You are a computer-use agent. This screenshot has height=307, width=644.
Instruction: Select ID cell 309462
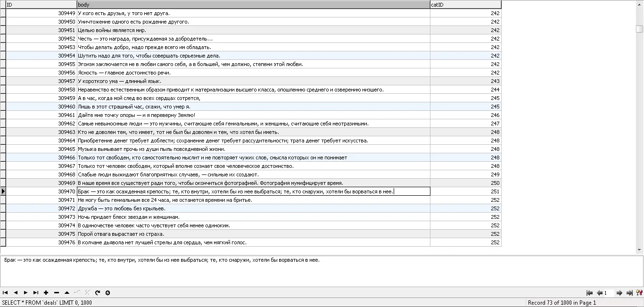point(41,124)
